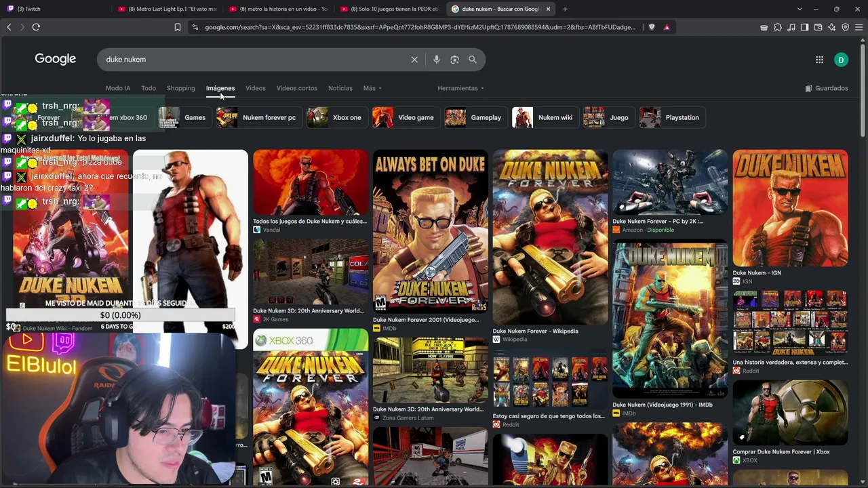Screen dimensions: 868x488
Task: Open the Brave Shields lion icon
Action: pos(652,27)
